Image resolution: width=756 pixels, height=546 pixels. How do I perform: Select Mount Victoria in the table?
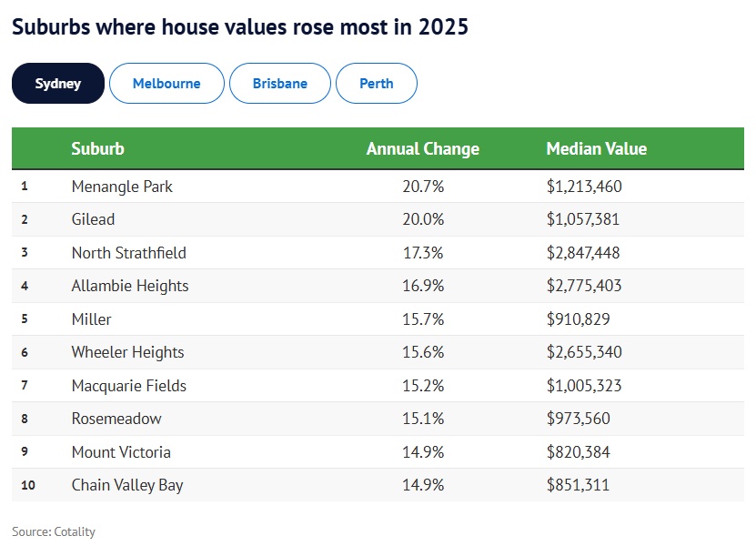tap(121, 452)
